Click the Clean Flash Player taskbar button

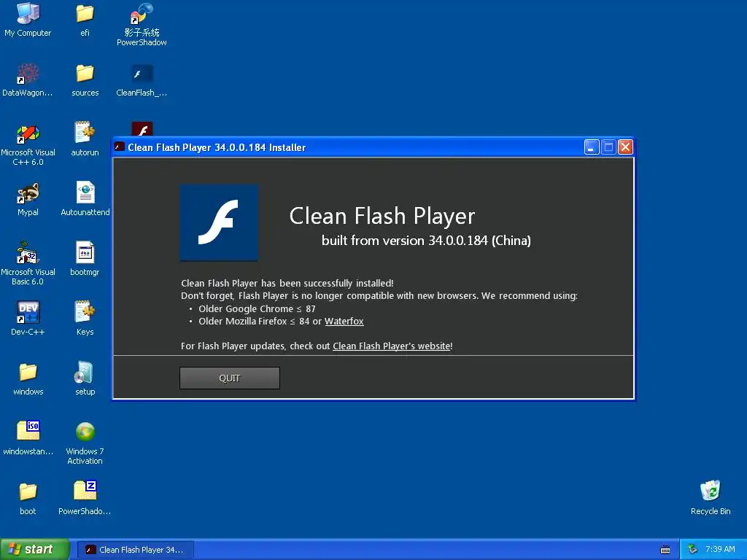135,550
